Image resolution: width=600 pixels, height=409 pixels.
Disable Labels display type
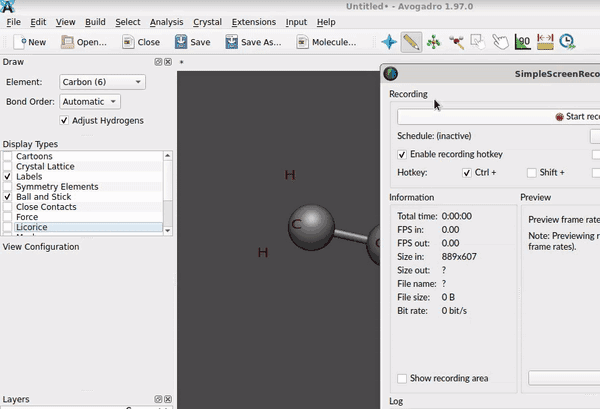[x=7, y=176]
